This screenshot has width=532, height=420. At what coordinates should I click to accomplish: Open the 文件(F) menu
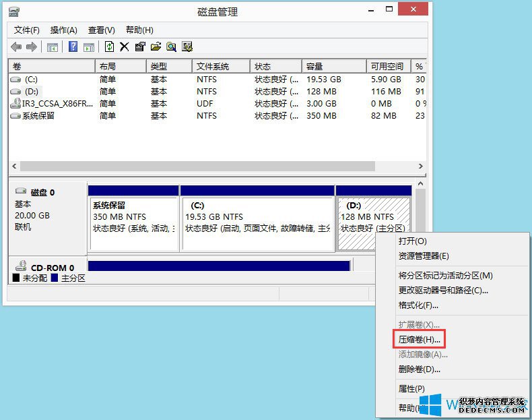(27, 30)
